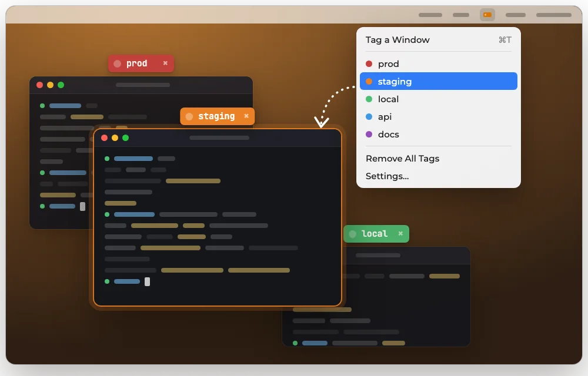The image size is (588, 376).
Task: Close the prod terminal window with red button
Action: pos(39,85)
